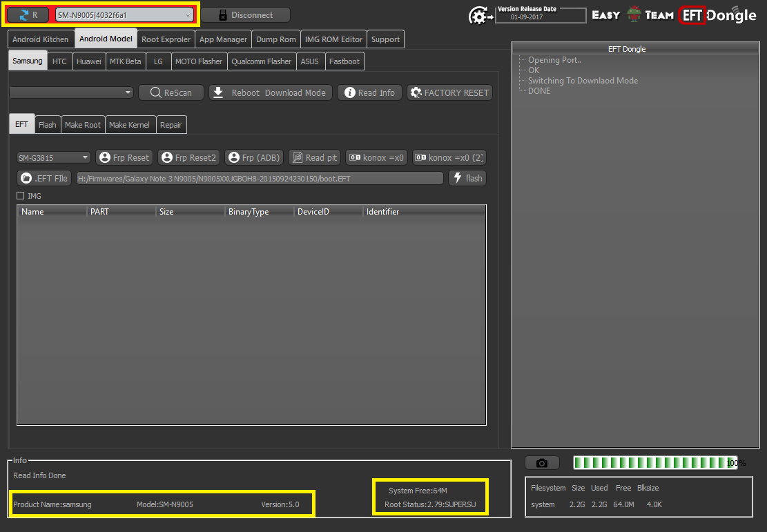This screenshot has height=532, width=767.
Task: Switch to the Fastboot tab
Action: tap(344, 61)
